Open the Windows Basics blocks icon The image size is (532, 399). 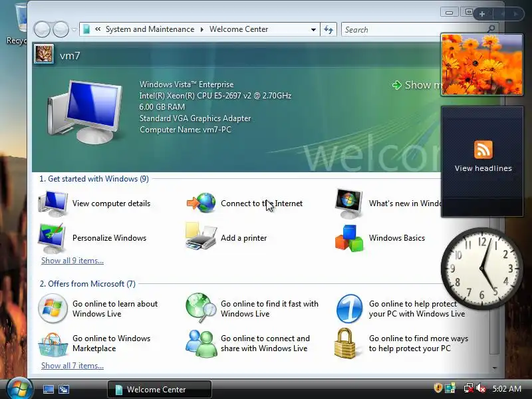coord(349,238)
